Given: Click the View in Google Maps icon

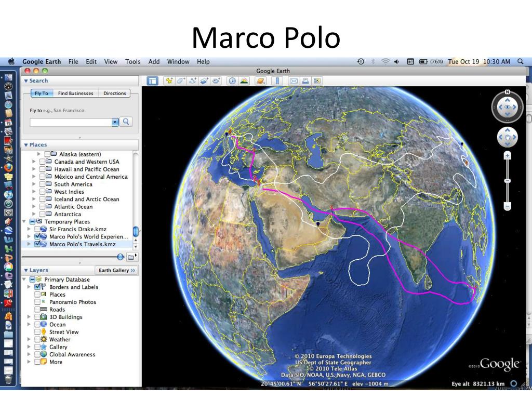Looking at the screenshot, I should pyautogui.click(x=317, y=81).
